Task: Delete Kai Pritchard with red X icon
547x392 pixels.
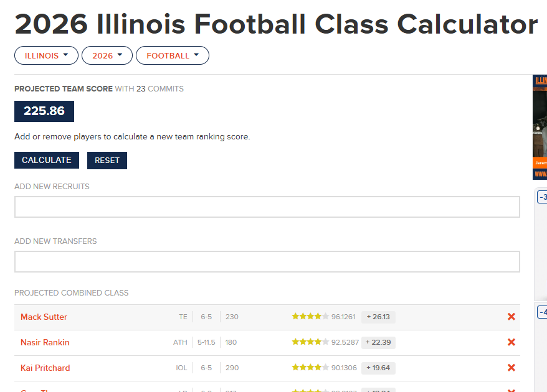Action: [x=511, y=368]
